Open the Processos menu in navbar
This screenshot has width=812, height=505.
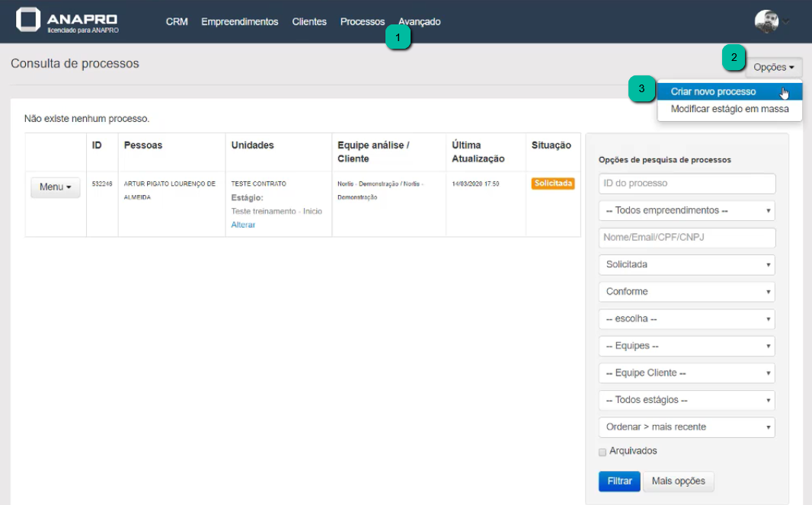[x=362, y=22]
